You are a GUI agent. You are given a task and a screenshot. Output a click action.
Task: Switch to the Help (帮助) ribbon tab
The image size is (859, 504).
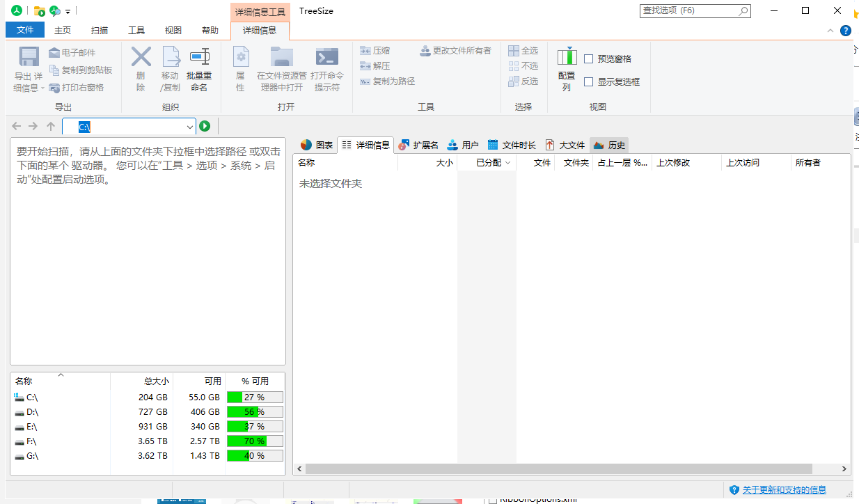[210, 30]
